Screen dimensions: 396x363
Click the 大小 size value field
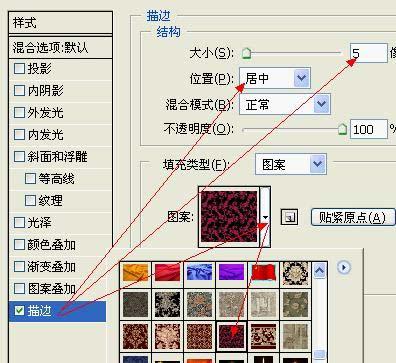[369, 53]
